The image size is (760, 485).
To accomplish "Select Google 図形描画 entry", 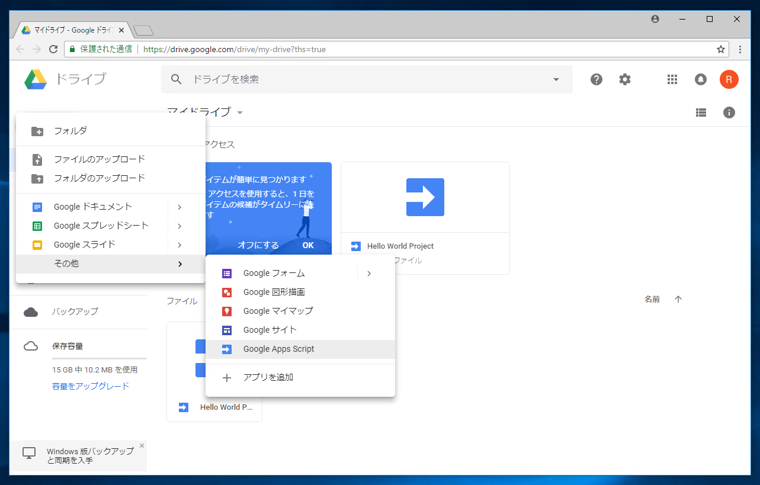I will (x=301, y=292).
